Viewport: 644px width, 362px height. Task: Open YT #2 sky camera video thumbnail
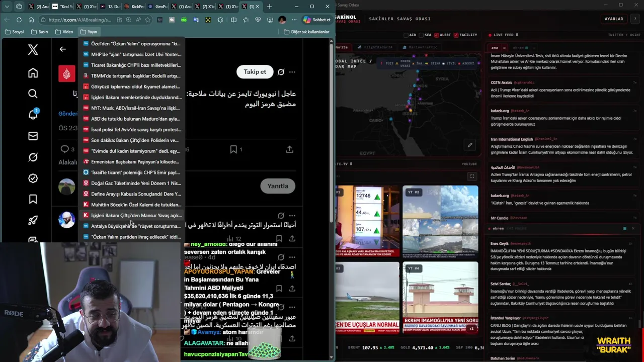click(x=440, y=221)
